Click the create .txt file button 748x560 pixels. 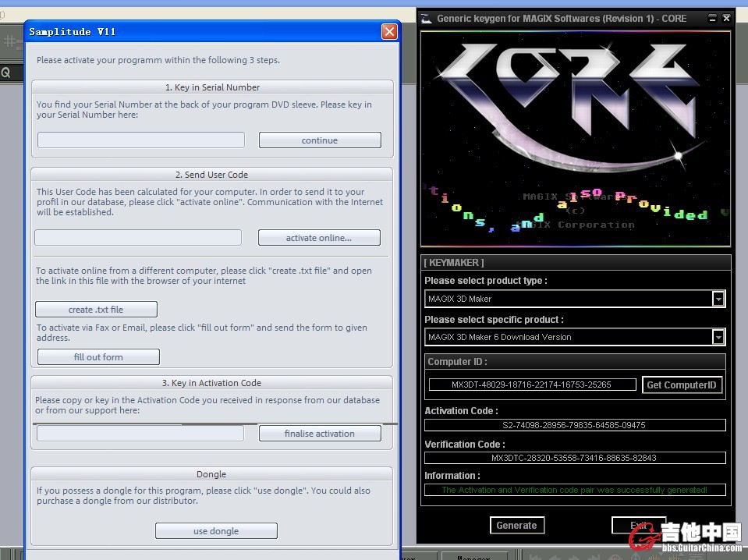[x=96, y=309]
